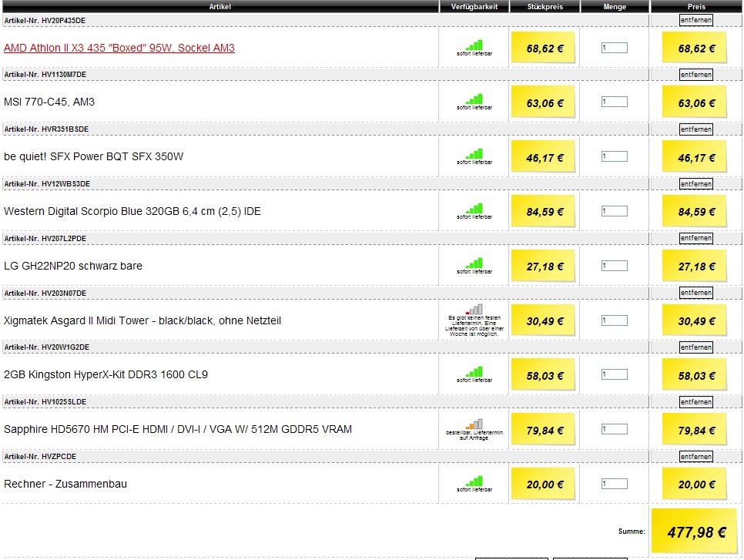Click the 79,84 € unit price note
744x560 pixels.
544,430
